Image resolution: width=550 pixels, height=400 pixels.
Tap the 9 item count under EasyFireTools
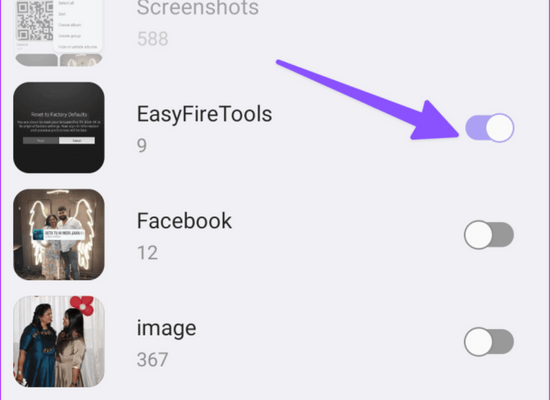[x=142, y=145]
